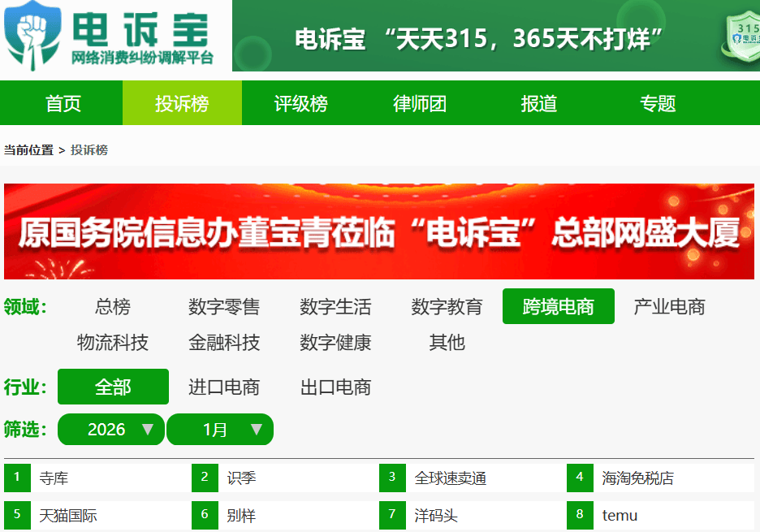Switch to 律师团 navigation tab
This screenshot has width=760, height=532.
[x=420, y=104]
